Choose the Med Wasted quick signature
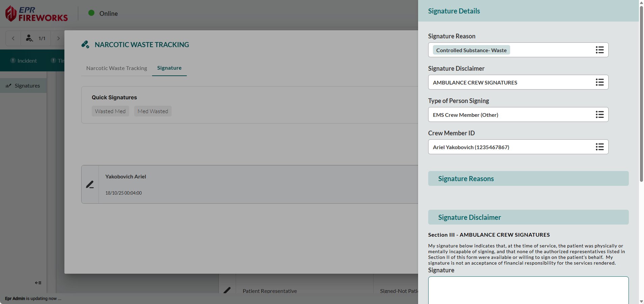Screen dimensions: 644x304 tap(153, 111)
